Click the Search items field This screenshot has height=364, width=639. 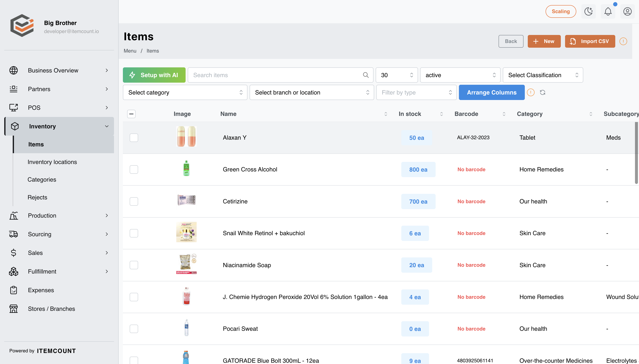point(280,75)
